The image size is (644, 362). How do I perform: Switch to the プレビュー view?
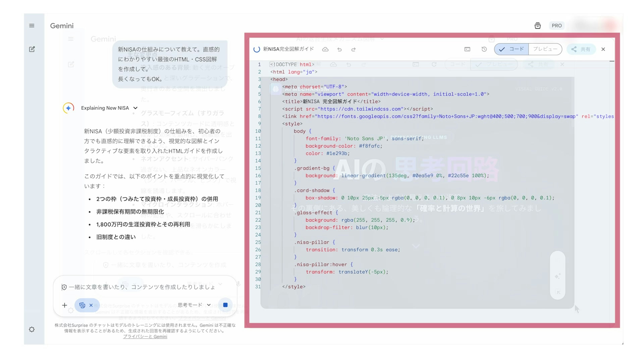545,49
